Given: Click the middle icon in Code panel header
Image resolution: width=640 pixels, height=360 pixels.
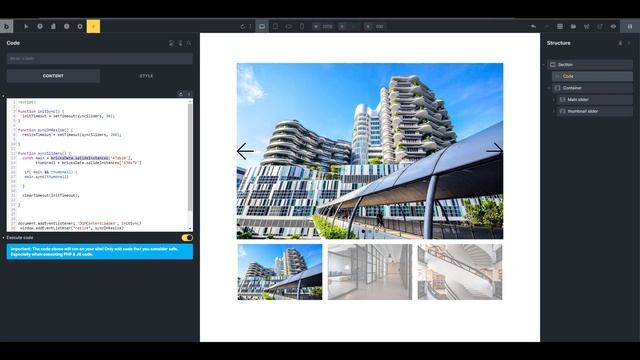Looking at the screenshot, I should point(180,43).
